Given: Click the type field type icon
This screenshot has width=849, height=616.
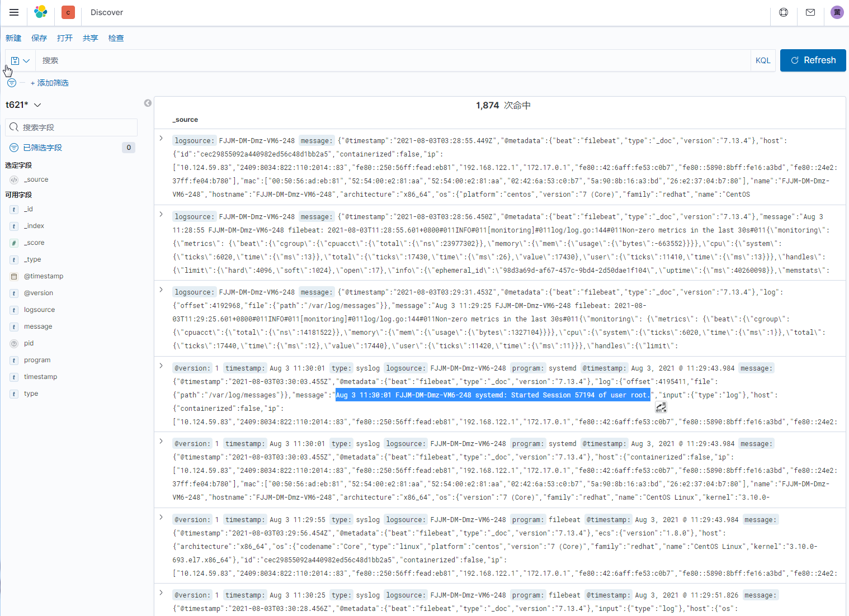Looking at the screenshot, I should (14, 394).
